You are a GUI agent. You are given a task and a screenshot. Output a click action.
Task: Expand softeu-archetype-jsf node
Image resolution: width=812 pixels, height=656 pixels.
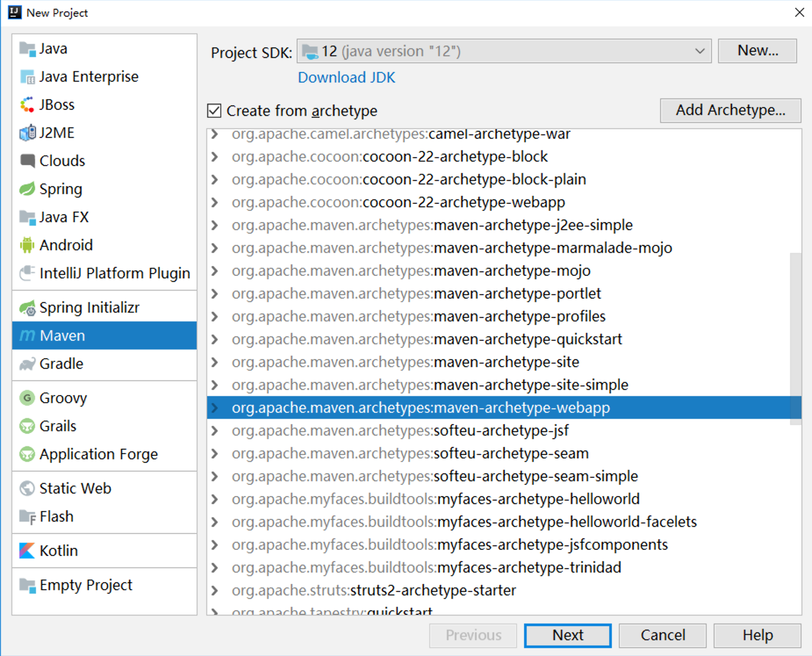coord(215,431)
